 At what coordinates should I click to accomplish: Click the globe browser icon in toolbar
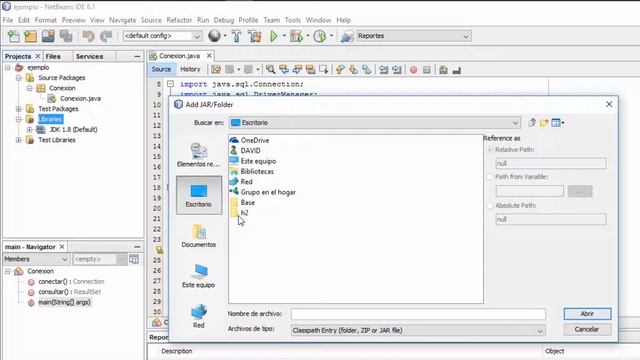tap(214, 36)
